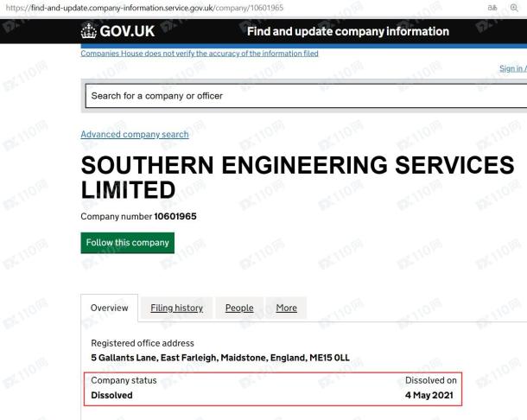Image resolution: width=527 pixels, height=420 pixels.
Task: Click the 4 May 2021 dissolved date
Action: [x=429, y=395]
